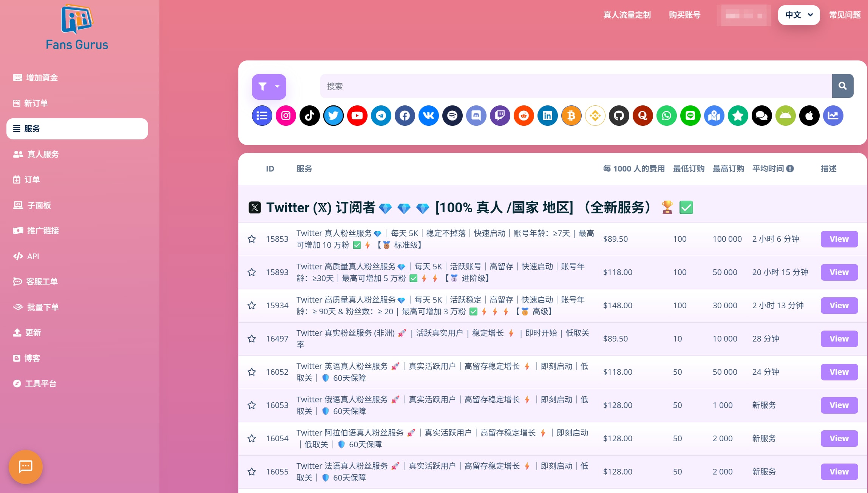868x493 pixels.
Task: Open the 购买账号 top link
Action: coord(684,15)
